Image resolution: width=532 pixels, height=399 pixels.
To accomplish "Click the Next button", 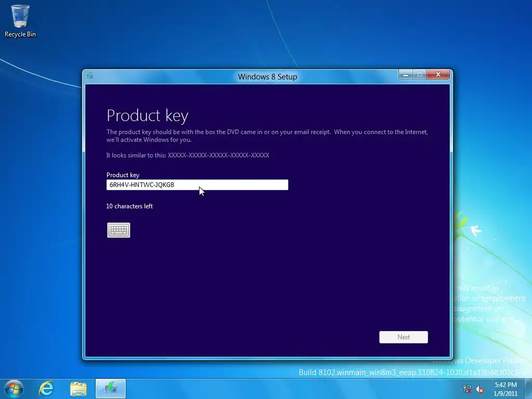I will click(x=403, y=337).
